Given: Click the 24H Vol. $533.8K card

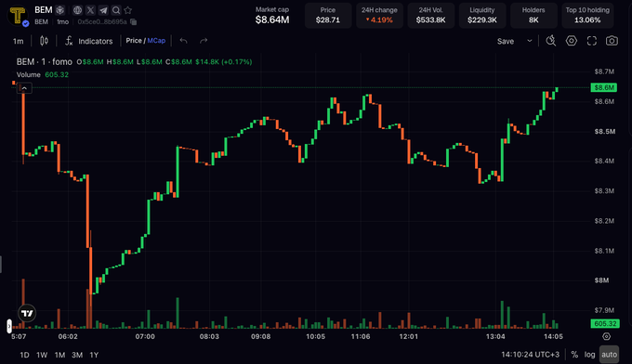Looking at the screenshot, I should tap(430, 15).
